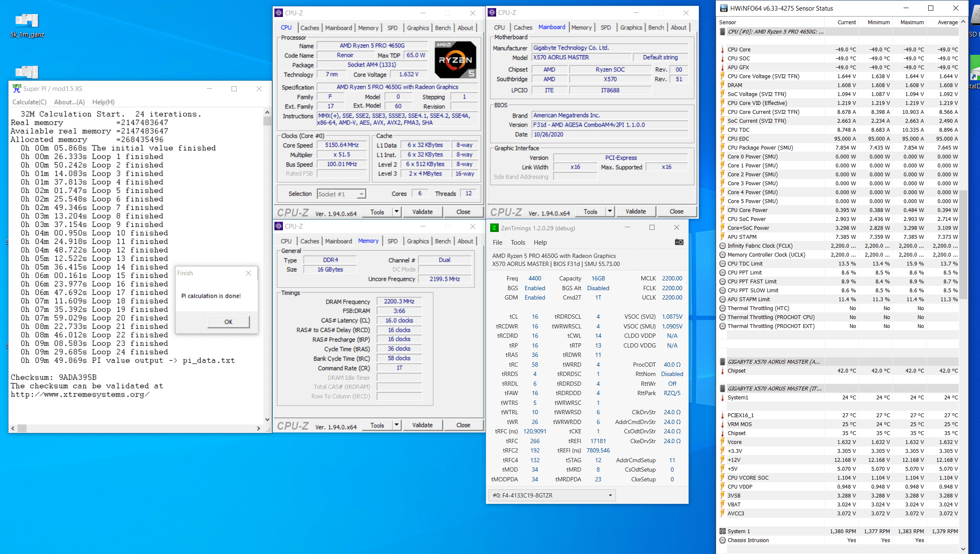Click the tRFC (ns) value 120,9091

click(535, 431)
